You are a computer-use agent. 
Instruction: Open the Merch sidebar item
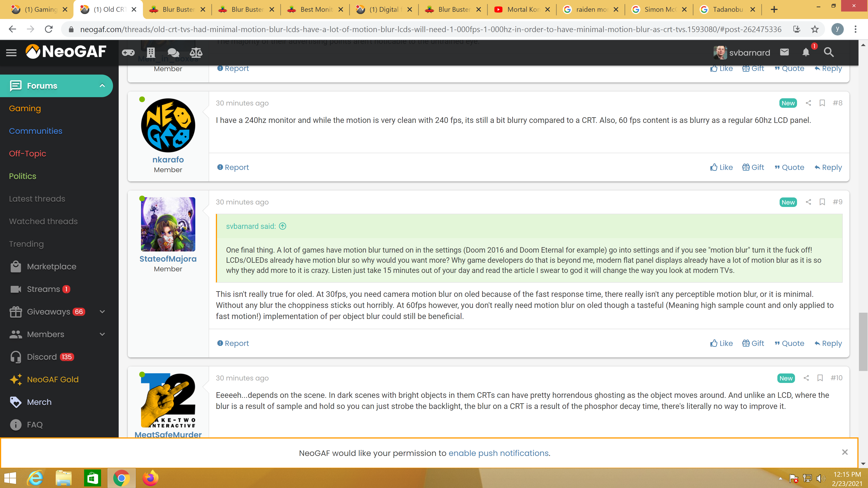pos(30,402)
